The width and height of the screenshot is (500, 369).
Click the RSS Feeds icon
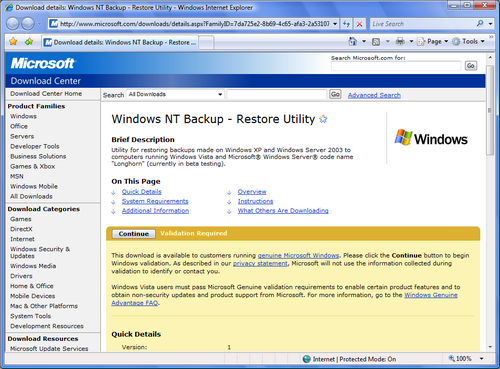[376, 42]
